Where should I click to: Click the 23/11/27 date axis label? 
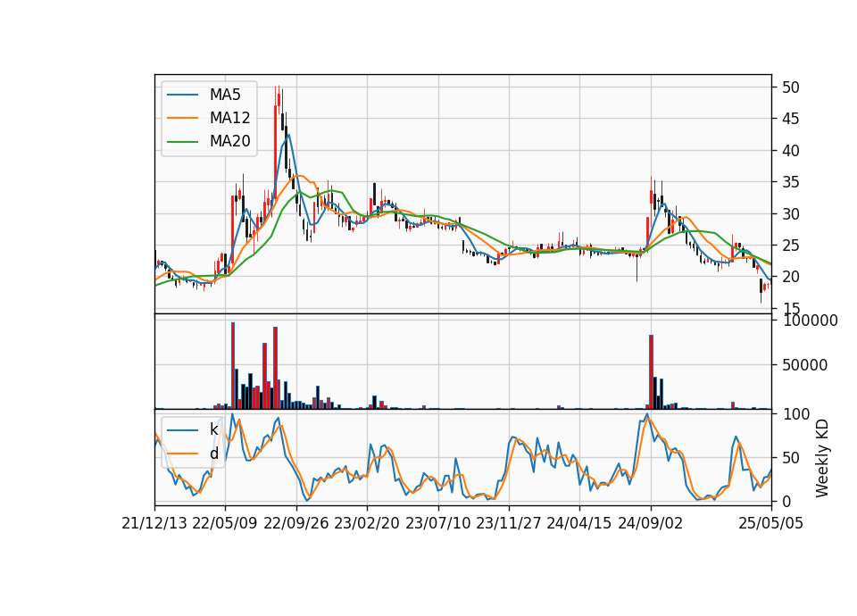pos(508,523)
